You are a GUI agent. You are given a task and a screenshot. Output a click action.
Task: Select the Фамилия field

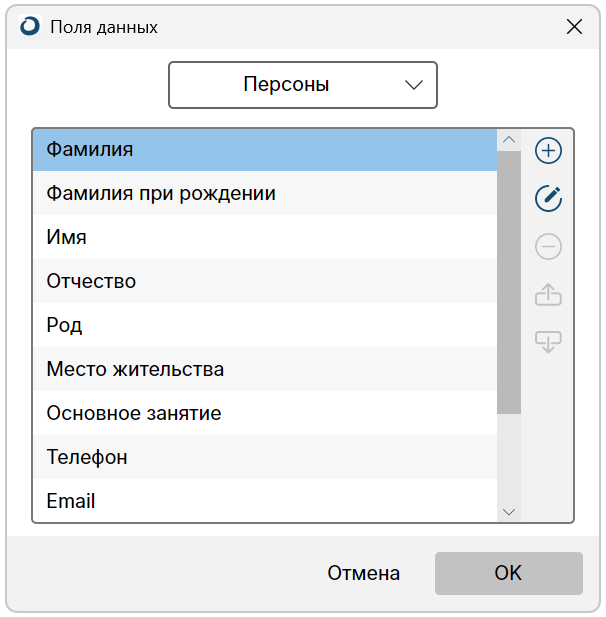[265, 150]
